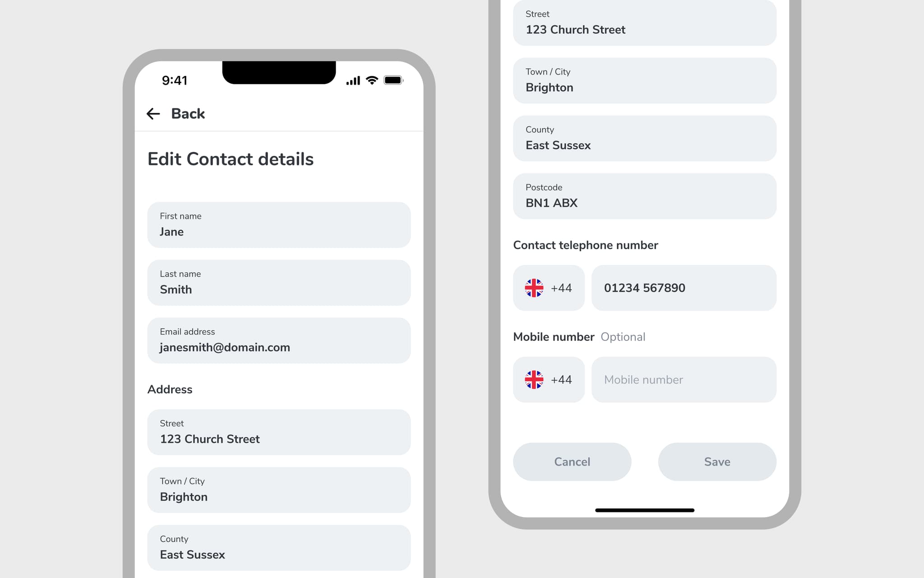Tap the battery status icon
This screenshot has height=578, width=924.
tap(393, 80)
